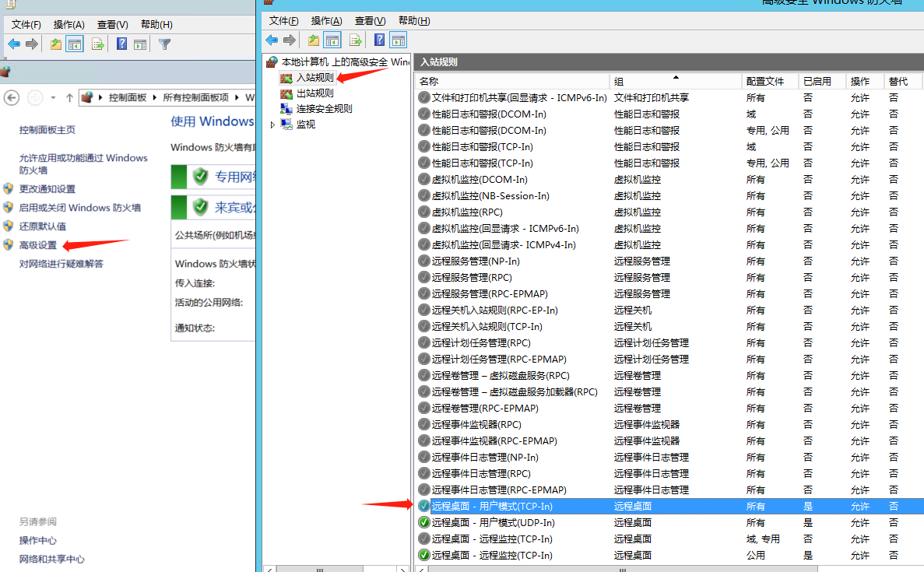Viewport: 924px width, 572px height.
Task: Click the back arrow in the firewall console toolbar
Action: [x=272, y=40]
